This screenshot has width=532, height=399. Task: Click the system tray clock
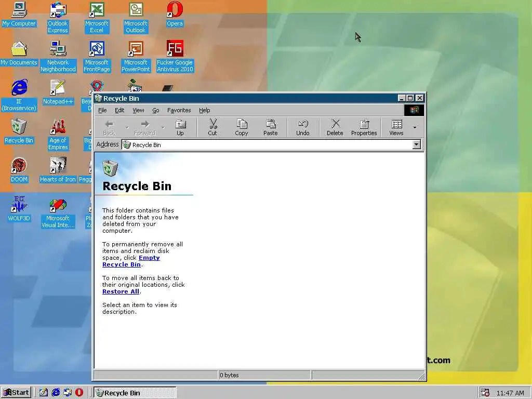pyautogui.click(x=510, y=393)
